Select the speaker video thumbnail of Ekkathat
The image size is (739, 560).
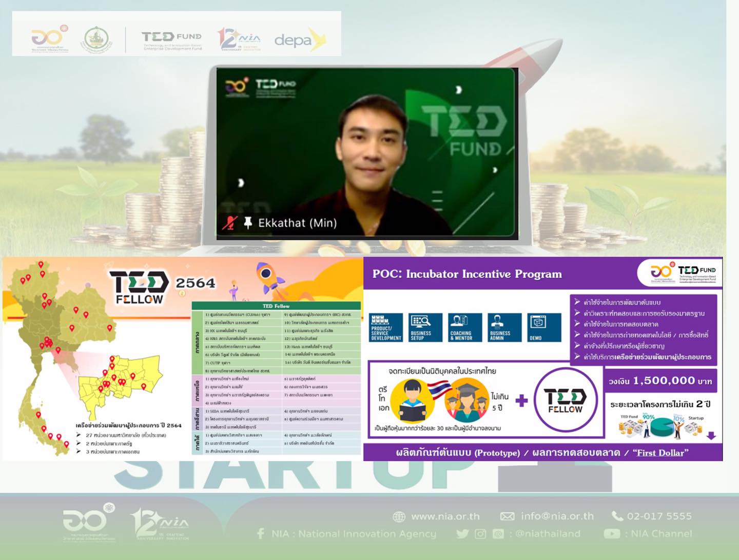pyautogui.click(x=367, y=153)
